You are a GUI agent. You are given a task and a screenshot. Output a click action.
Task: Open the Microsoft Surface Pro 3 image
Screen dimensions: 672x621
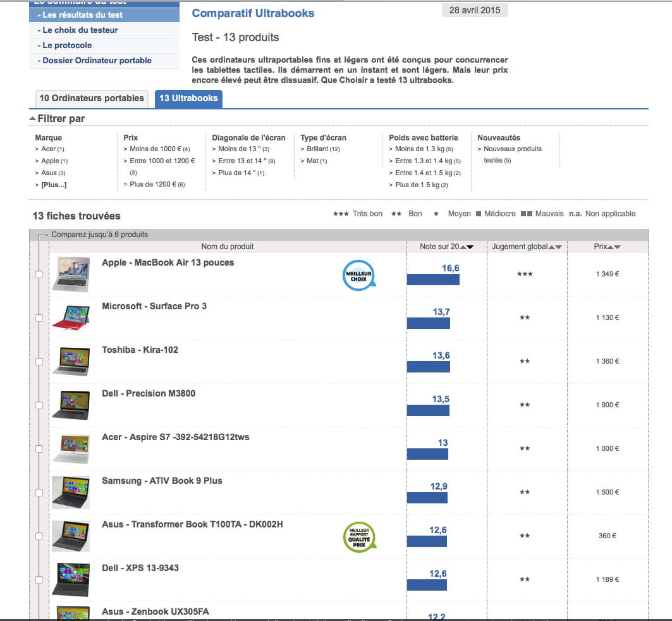click(71, 317)
